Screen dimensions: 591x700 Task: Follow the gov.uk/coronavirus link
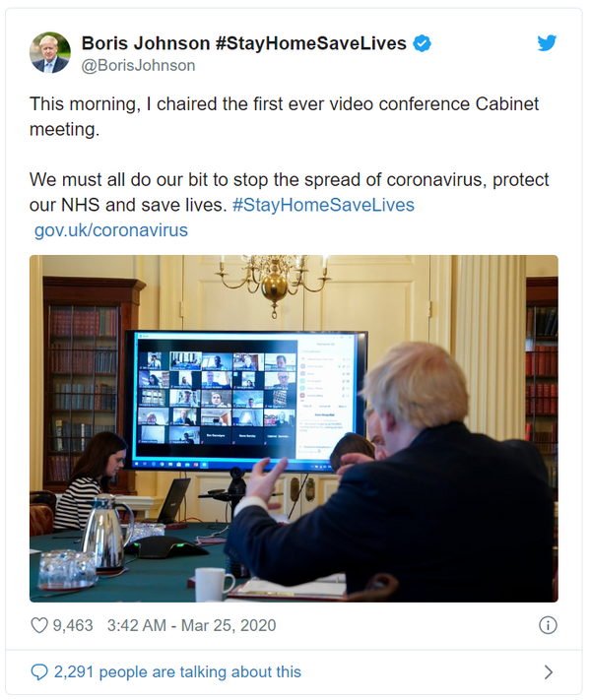[111, 230]
